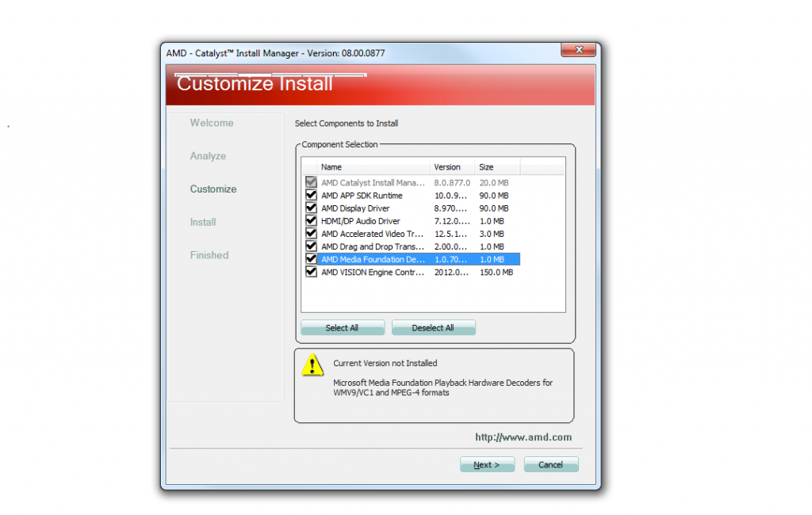Toggle AMD Catalyst Install Manager checkbox

311,182
